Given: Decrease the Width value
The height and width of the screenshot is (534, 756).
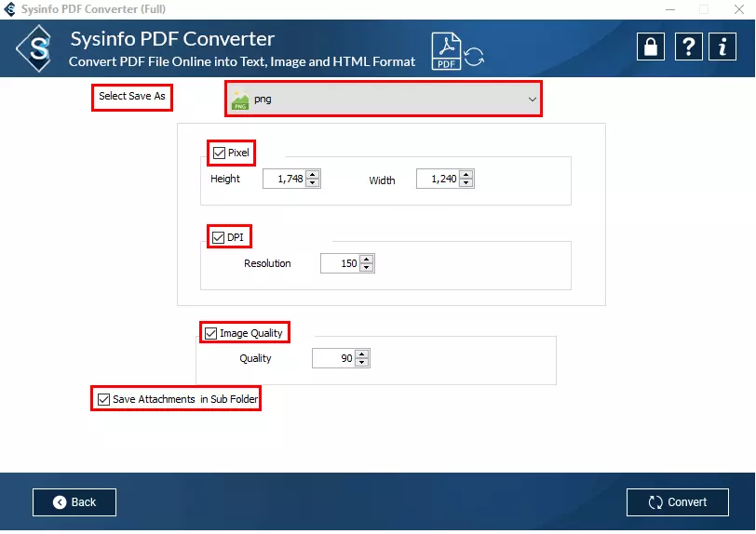Looking at the screenshot, I should (466, 182).
